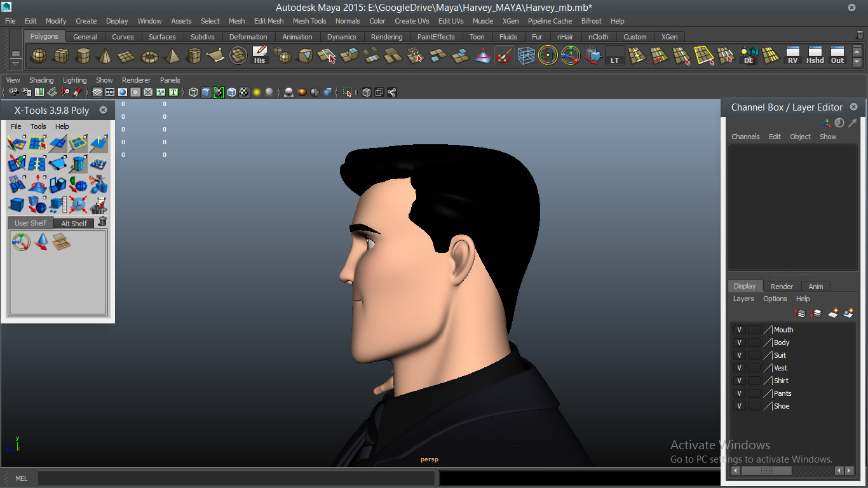868x488 pixels.
Task: Open the Layers menu in Layer Editor
Action: pos(743,299)
